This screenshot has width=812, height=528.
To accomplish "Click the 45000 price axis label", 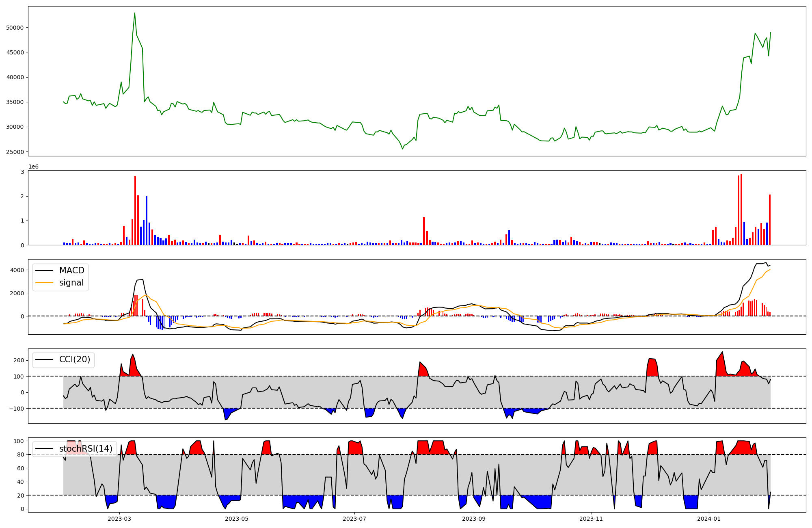I will pos(15,52).
